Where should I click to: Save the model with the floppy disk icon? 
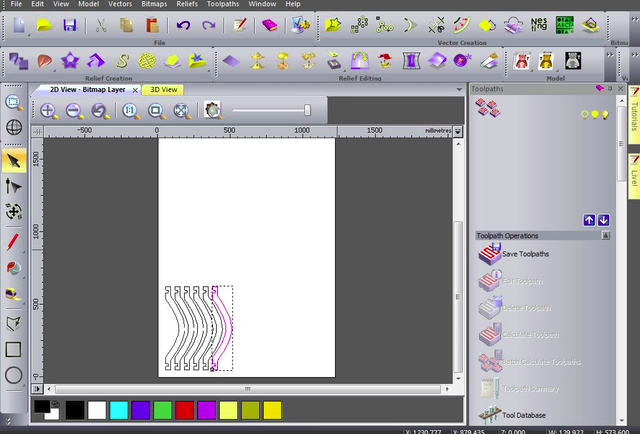coord(70,25)
